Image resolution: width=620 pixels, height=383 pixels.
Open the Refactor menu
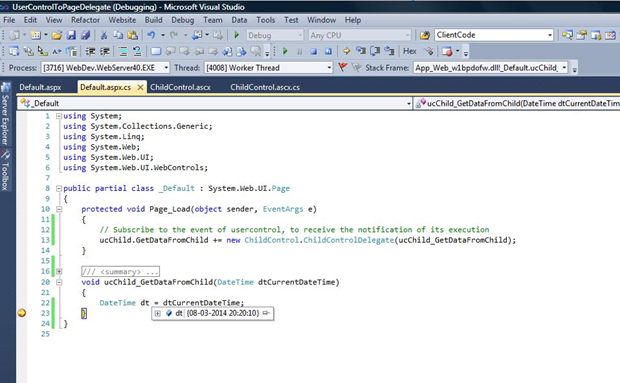85,20
